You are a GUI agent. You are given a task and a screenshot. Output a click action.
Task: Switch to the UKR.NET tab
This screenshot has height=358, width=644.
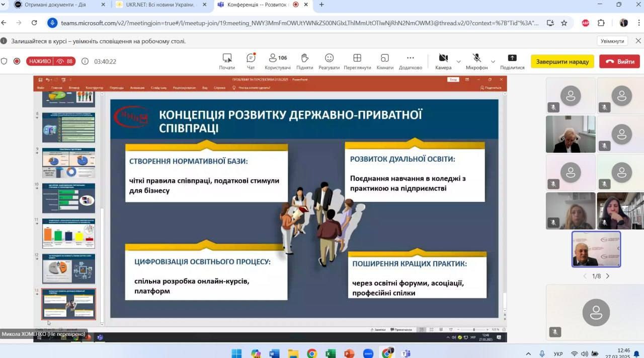point(160,5)
